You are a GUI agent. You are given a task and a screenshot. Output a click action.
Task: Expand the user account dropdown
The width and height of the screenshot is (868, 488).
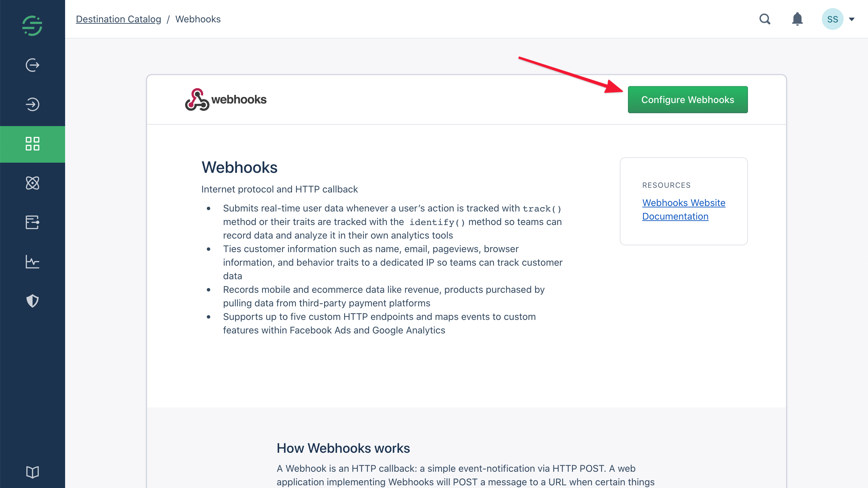(x=852, y=19)
